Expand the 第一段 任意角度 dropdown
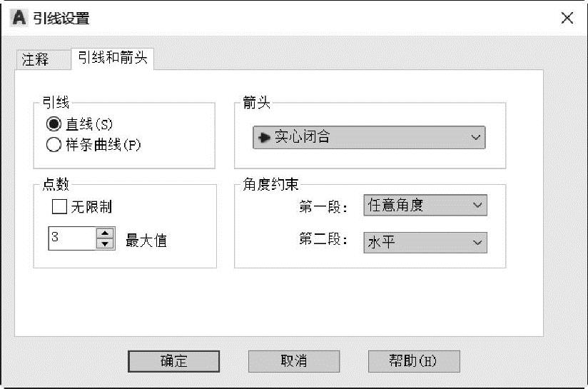588x389 pixels. 425,205
